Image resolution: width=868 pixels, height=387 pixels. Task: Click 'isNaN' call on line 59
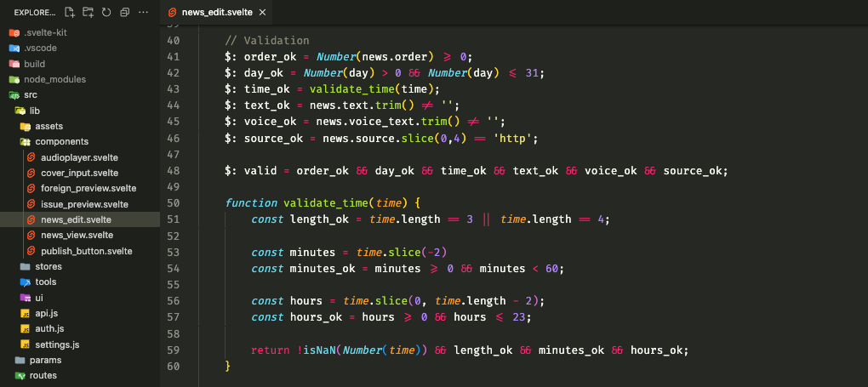[x=319, y=350]
